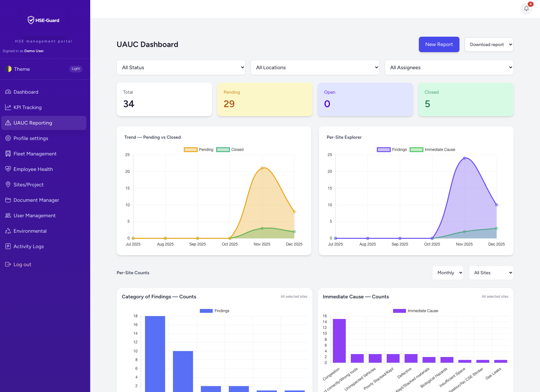The height and width of the screenshot is (392, 540).
Task: Expand the All Assignees filter
Action: [449, 67]
